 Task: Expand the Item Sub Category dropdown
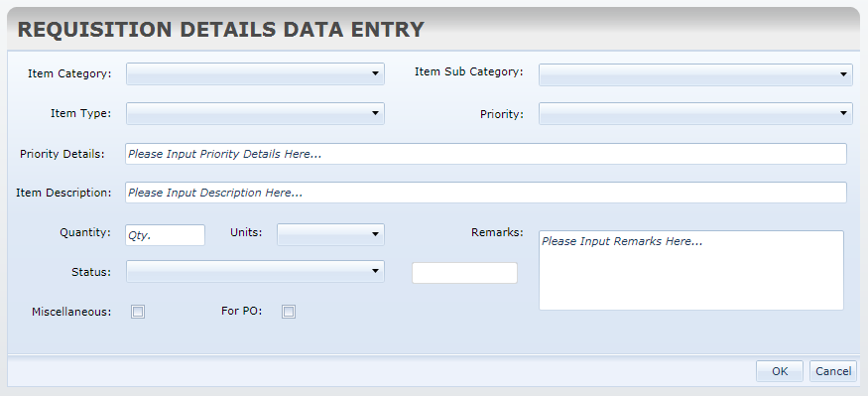tap(695, 74)
